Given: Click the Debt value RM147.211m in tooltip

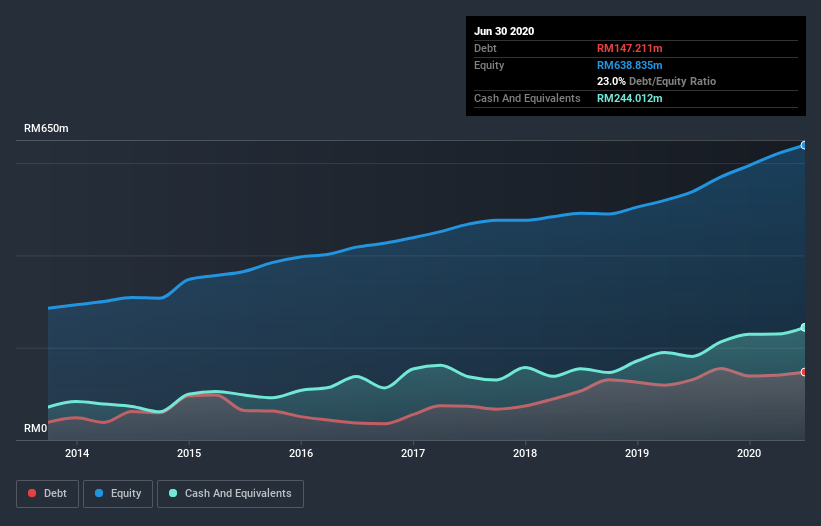Looking at the screenshot, I should pos(632,48).
